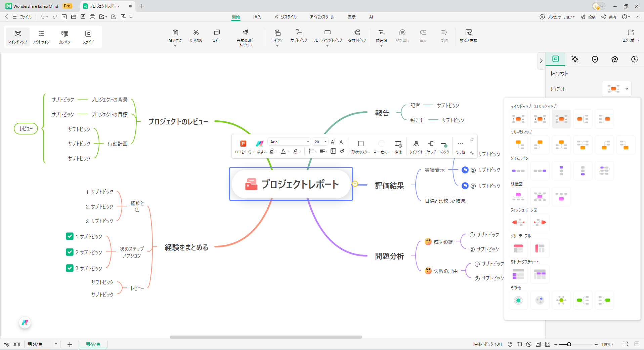Click the format painter (書式のコピー) icon
Image resolution: width=644 pixels, height=350 pixels.
[x=246, y=33]
